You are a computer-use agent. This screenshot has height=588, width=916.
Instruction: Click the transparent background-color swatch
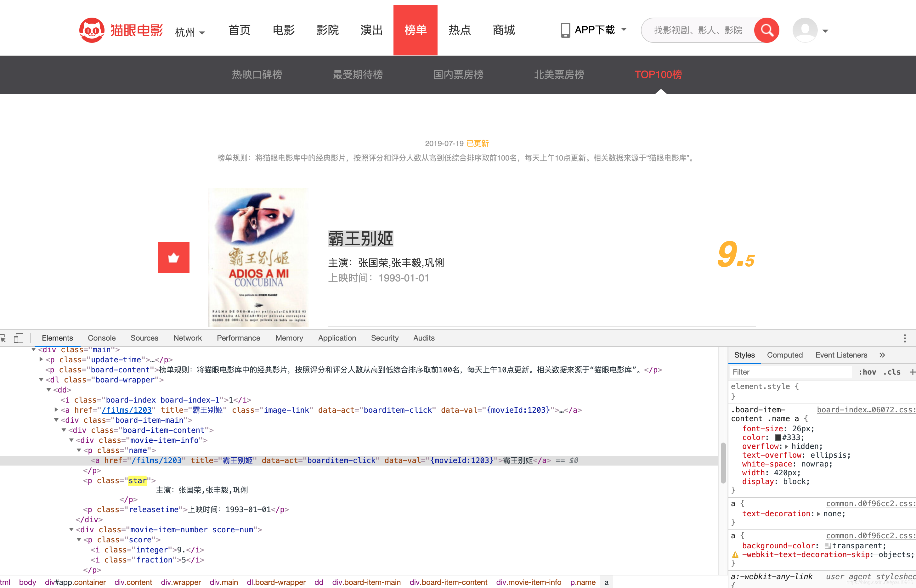tap(828, 546)
